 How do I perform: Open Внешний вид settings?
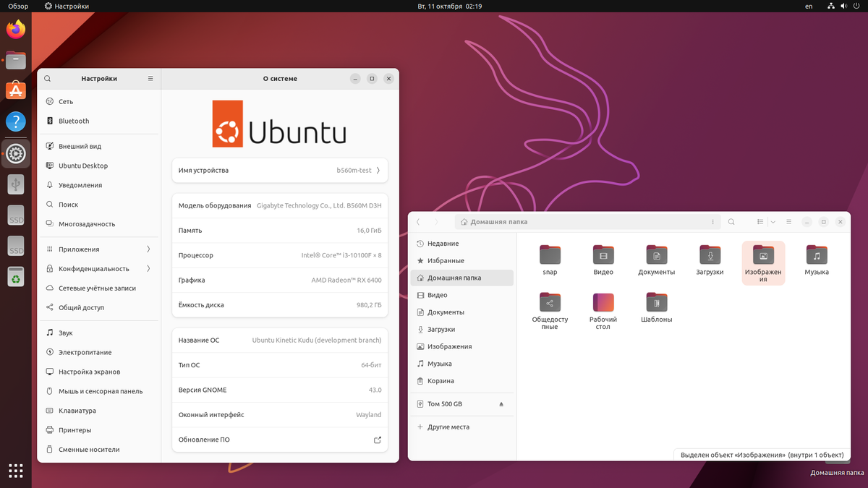[x=99, y=146]
